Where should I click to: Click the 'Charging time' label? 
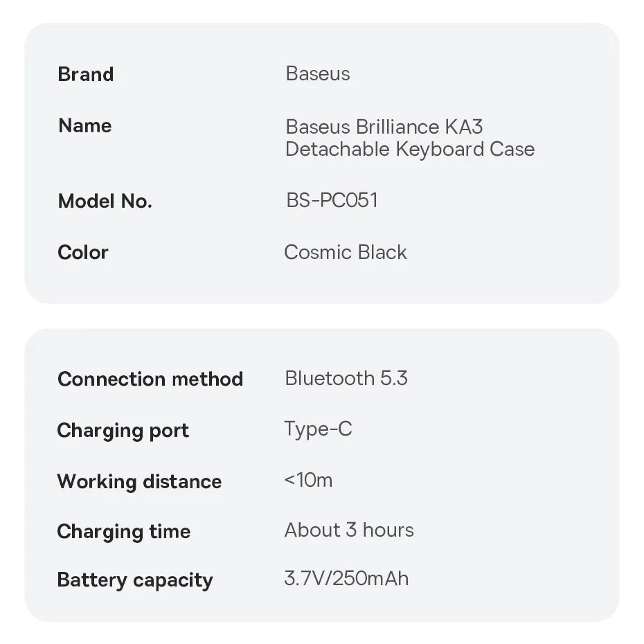pyautogui.click(x=123, y=531)
